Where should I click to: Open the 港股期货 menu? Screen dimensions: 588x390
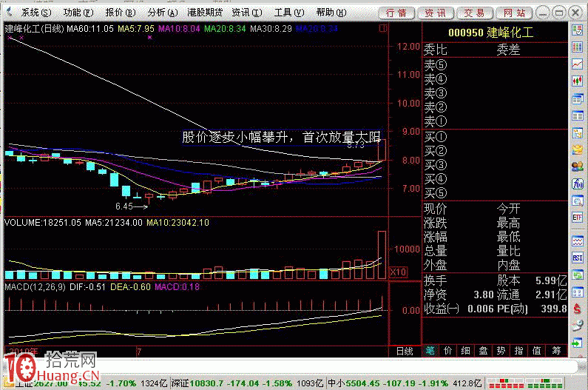click(x=205, y=13)
